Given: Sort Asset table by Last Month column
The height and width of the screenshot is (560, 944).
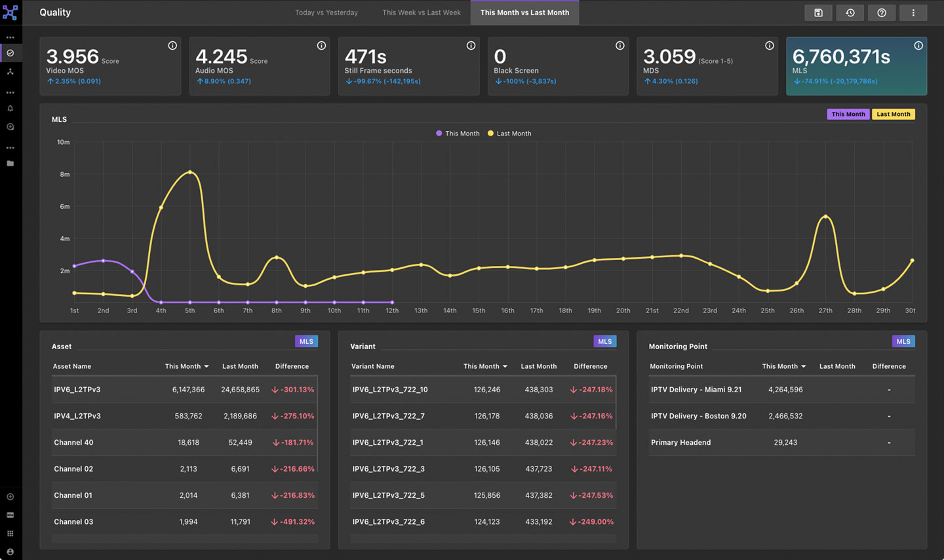Looking at the screenshot, I should [240, 367].
